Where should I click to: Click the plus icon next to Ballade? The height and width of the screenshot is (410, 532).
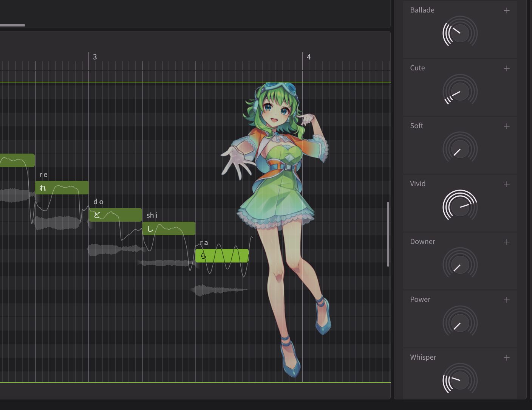507,11
